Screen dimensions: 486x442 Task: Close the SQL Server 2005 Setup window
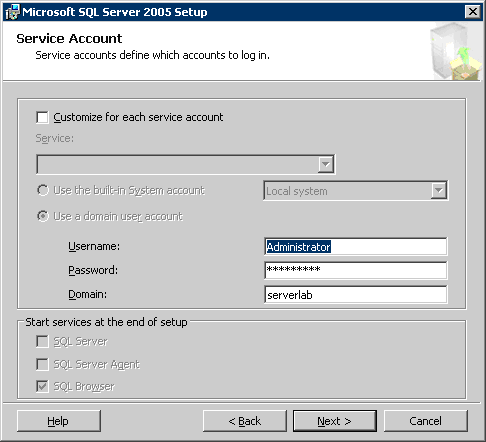coord(473,12)
